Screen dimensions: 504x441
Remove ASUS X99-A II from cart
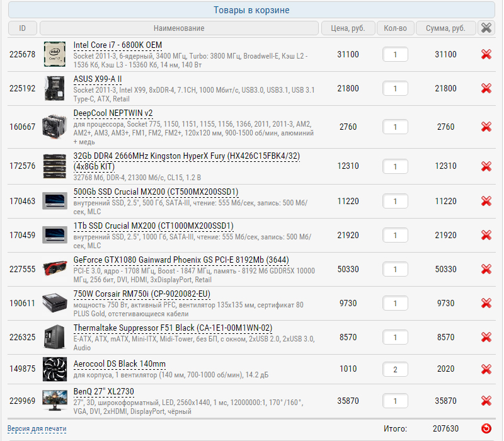tap(486, 88)
